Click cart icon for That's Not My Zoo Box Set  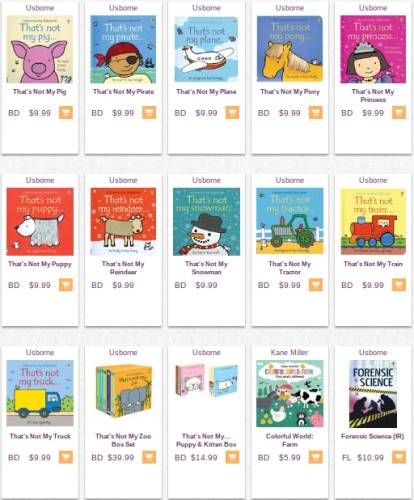(149, 457)
